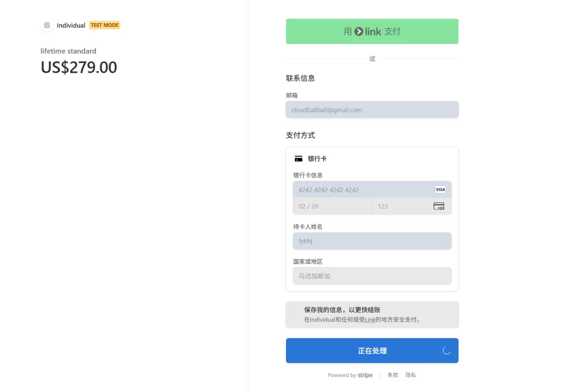Click the 邮箱 email input field
The height and width of the screenshot is (392, 572).
(372, 110)
